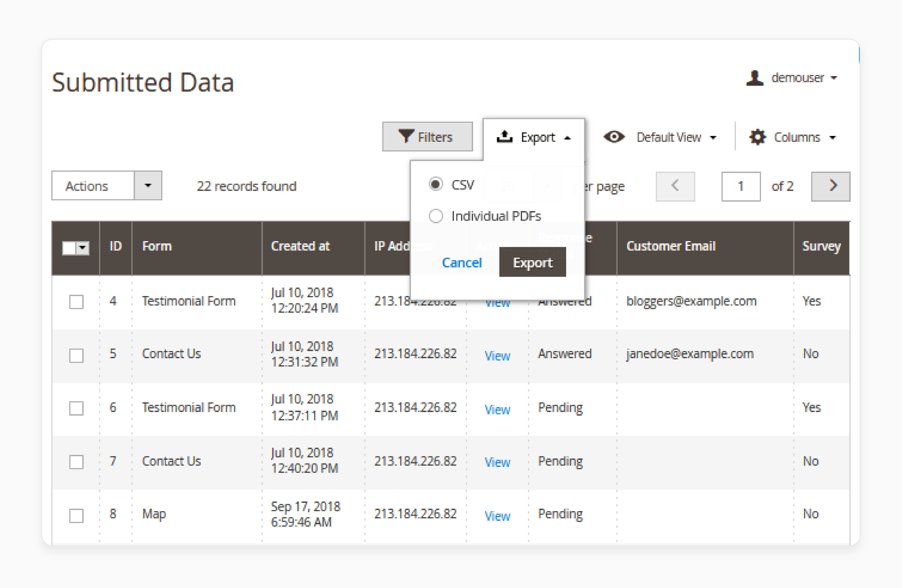This screenshot has height=588, width=902.
Task: Check the row with ID 5
Action: coord(76,356)
